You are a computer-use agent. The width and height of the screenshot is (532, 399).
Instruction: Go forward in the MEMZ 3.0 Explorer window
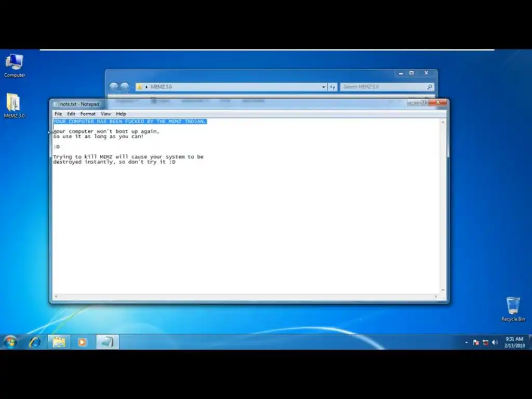[x=125, y=87]
